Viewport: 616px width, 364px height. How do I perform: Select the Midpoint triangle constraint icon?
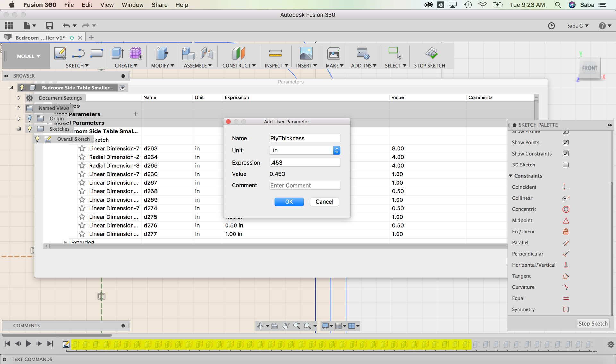tap(566, 221)
